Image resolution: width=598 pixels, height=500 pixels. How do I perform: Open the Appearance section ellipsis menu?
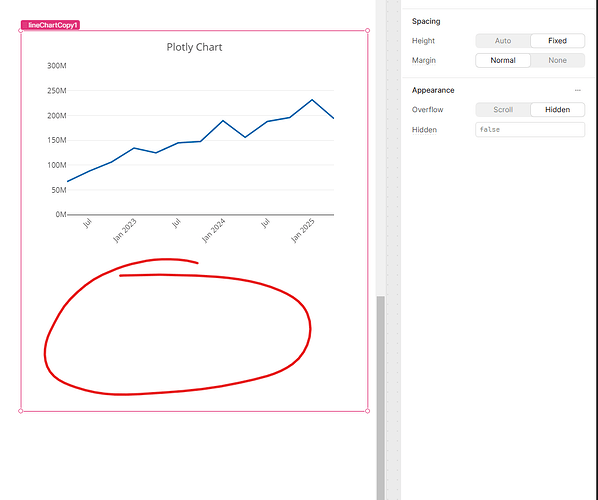(577, 90)
